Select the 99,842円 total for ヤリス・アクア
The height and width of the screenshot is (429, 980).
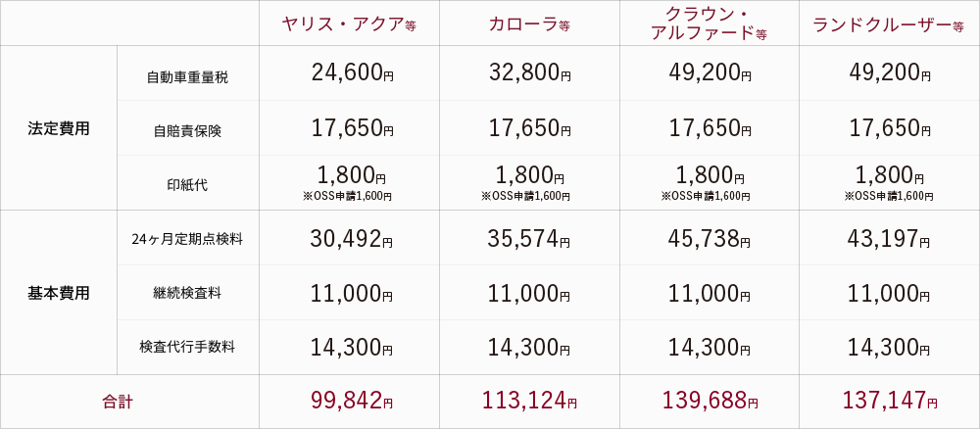tap(351, 401)
